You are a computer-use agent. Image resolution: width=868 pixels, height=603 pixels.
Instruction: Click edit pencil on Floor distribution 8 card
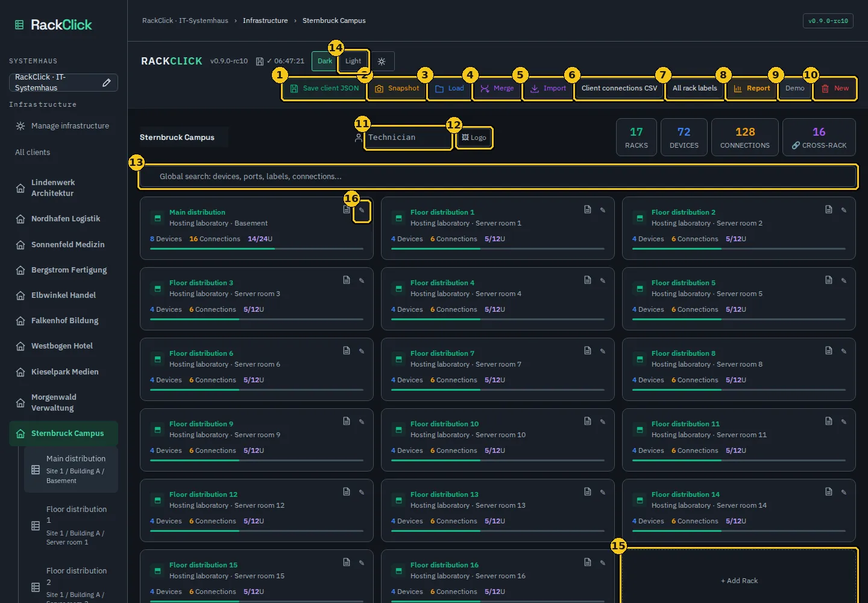pyautogui.click(x=844, y=351)
